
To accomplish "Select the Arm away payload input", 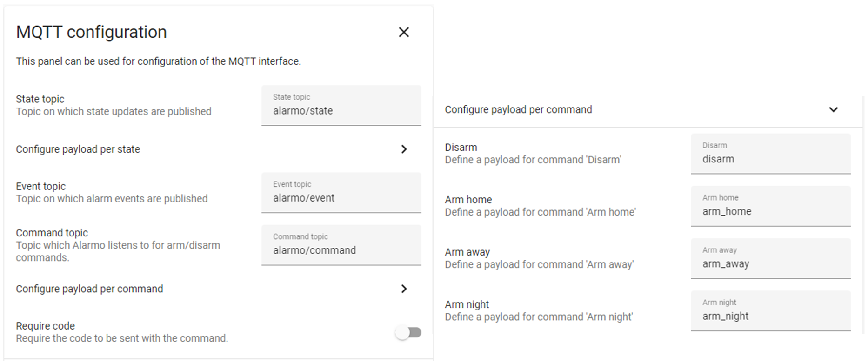I will (x=770, y=263).
